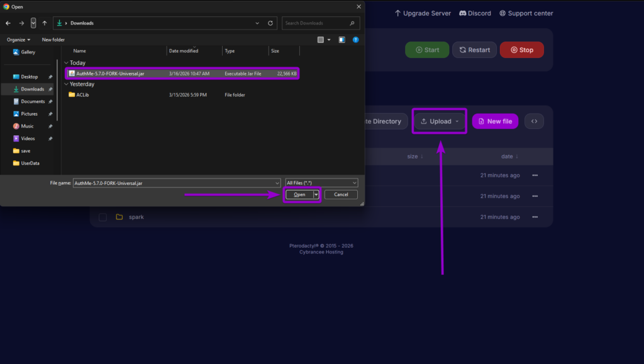Select the Discord icon in the top bar
Viewport: 644px width, 364px height.
[462, 13]
